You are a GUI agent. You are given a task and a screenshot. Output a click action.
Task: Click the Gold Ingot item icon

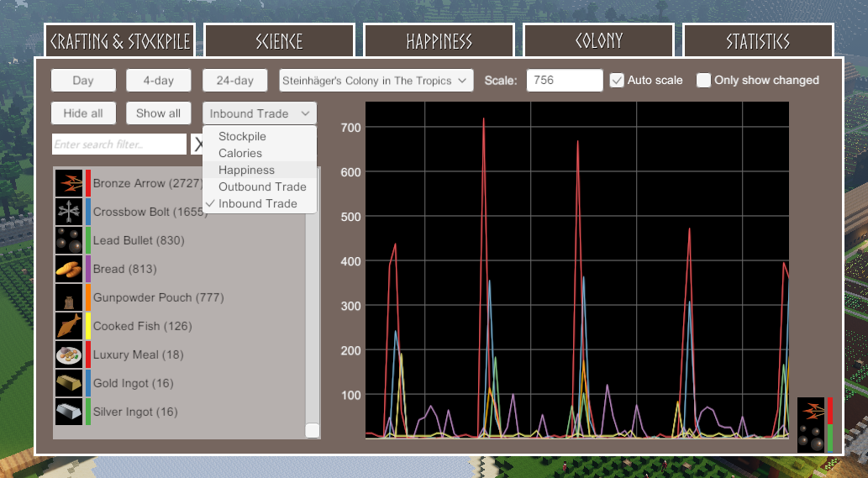(x=69, y=383)
